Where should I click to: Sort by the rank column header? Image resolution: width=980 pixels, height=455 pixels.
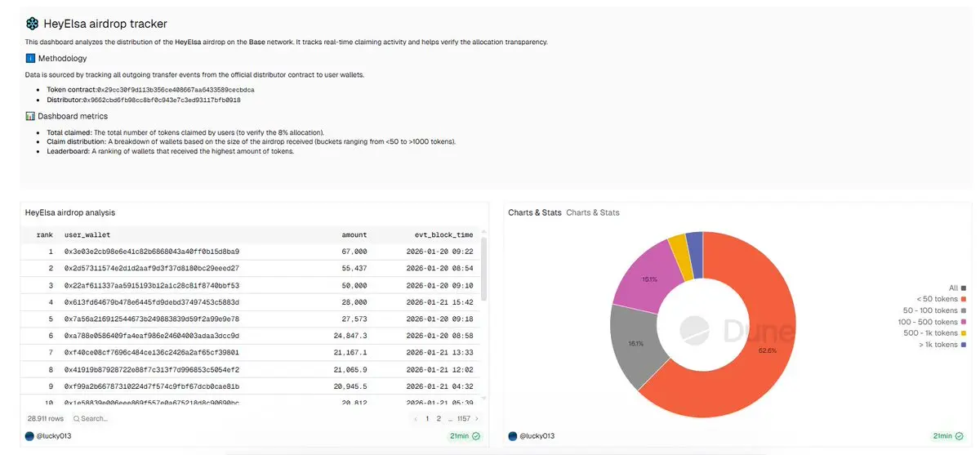coord(45,234)
